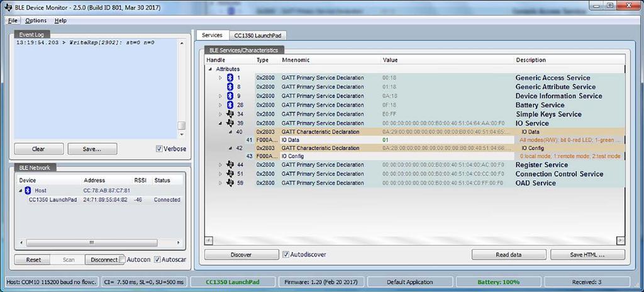This screenshot has width=644, height=292.
Task: Click the Bluetooth icon for handle 28
Action: [230, 105]
